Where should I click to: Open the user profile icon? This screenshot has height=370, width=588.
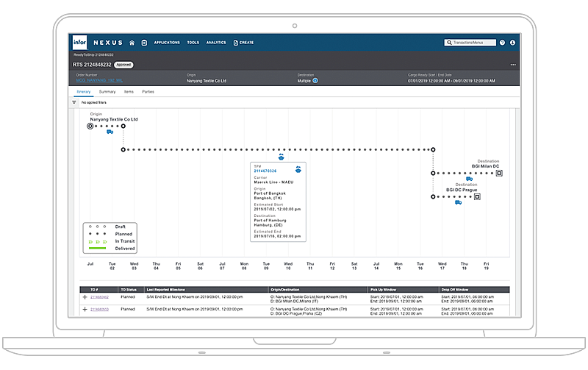(512, 43)
